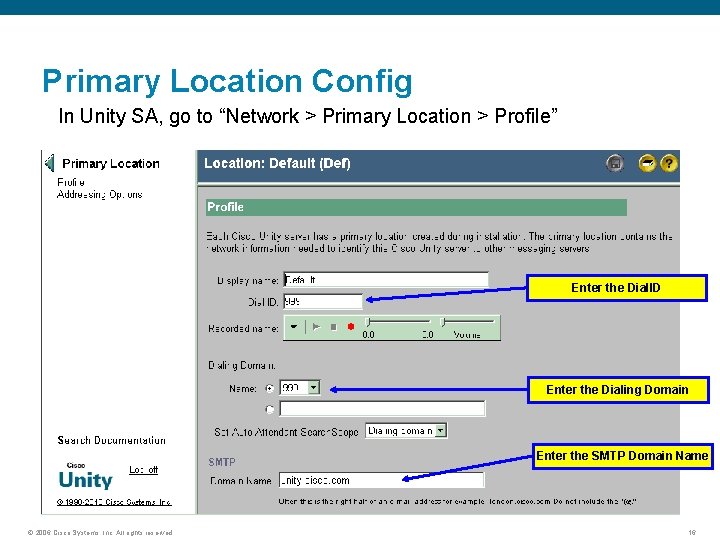Click the empty Dialing Domain name text field

[382, 408]
